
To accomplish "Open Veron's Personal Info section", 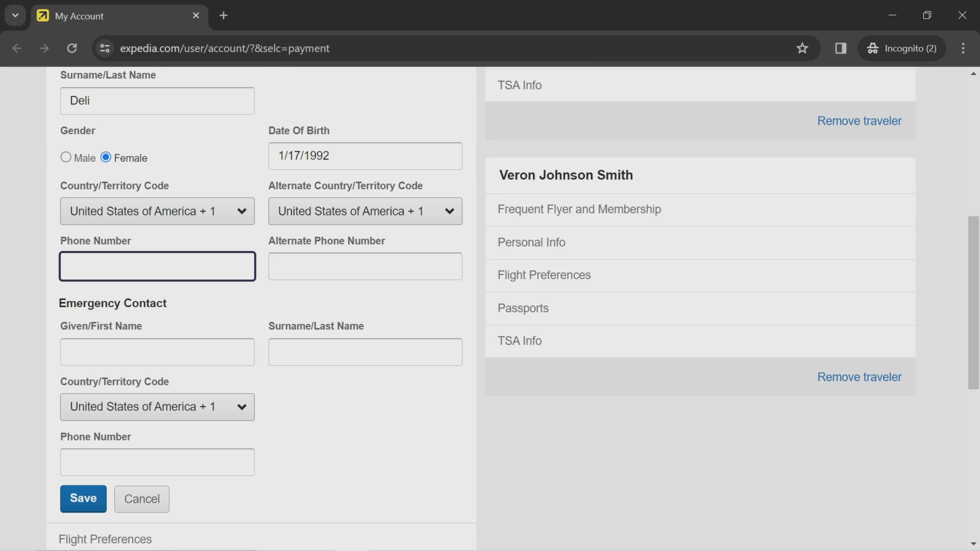I will (x=700, y=243).
